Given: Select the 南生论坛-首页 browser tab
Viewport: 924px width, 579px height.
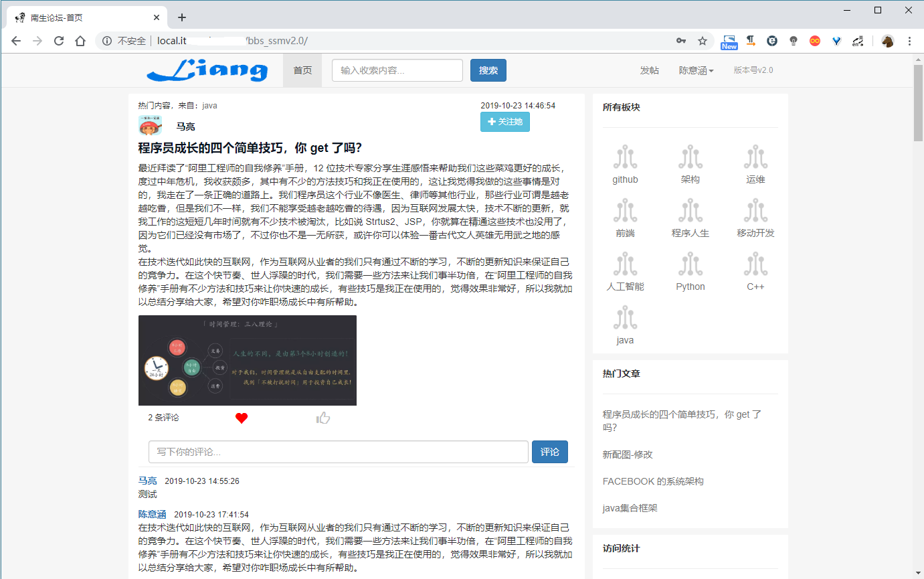Looking at the screenshot, I should click(x=87, y=17).
